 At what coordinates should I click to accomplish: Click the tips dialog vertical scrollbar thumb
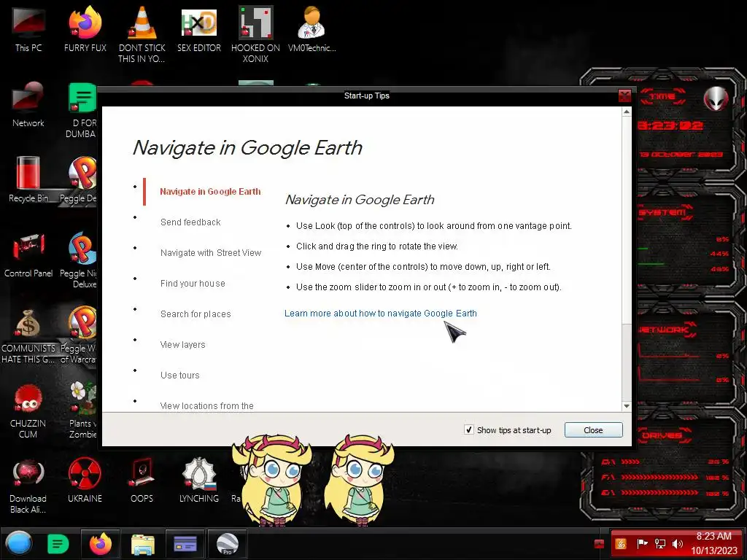[627, 220]
